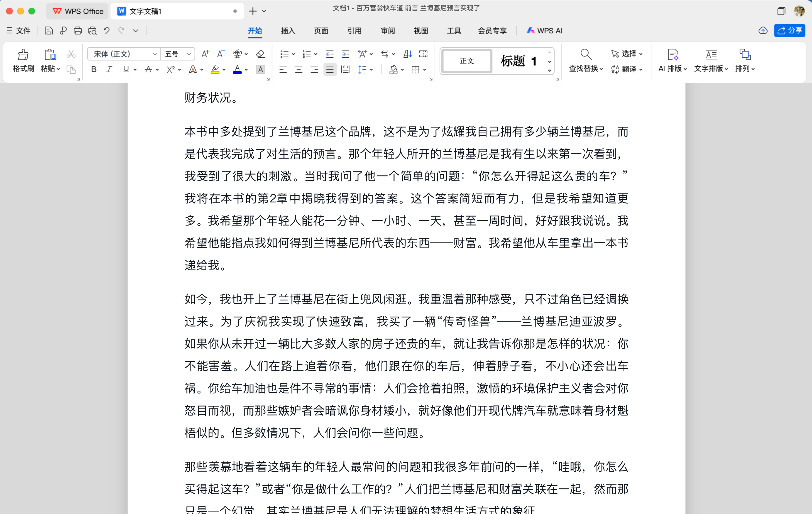812x514 pixels.
Task: Toggle Strikethrough formatting
Action: (148, 70)
